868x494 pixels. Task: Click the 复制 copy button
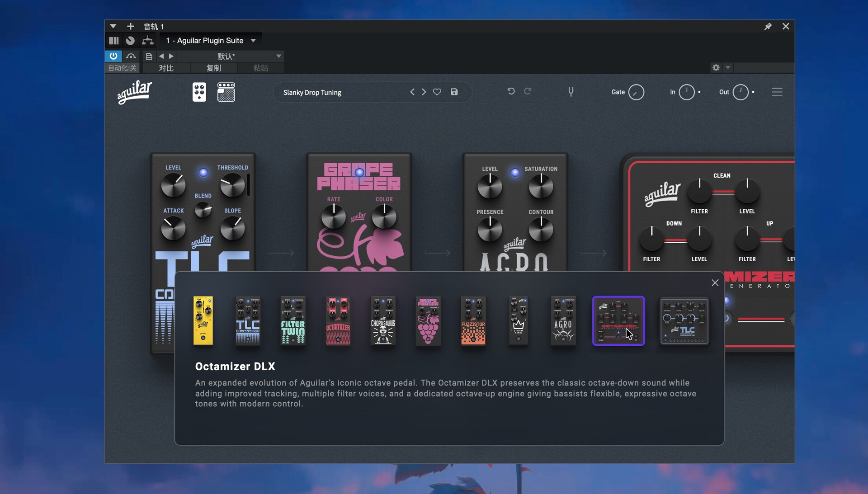213,68
